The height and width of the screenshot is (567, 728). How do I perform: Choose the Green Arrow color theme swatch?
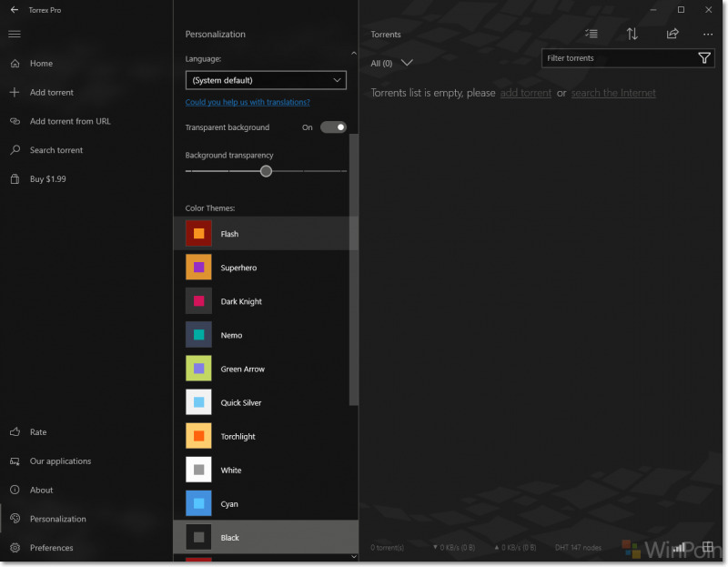198,369
